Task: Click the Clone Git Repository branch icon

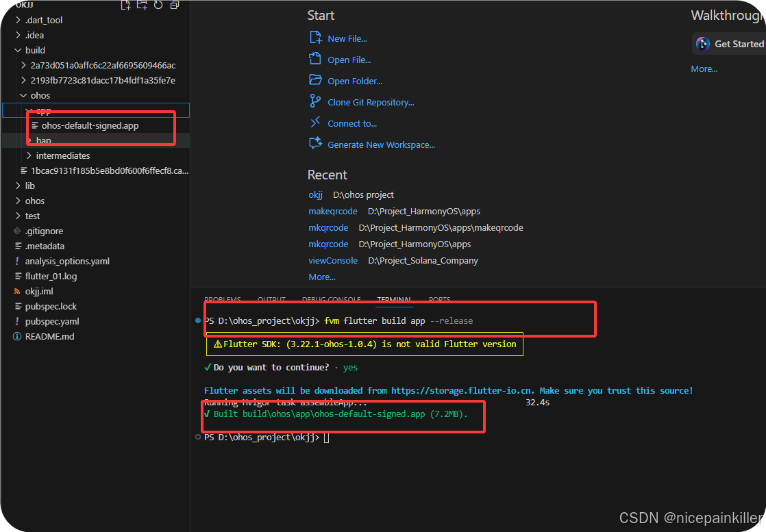Action: click(315, 101)
